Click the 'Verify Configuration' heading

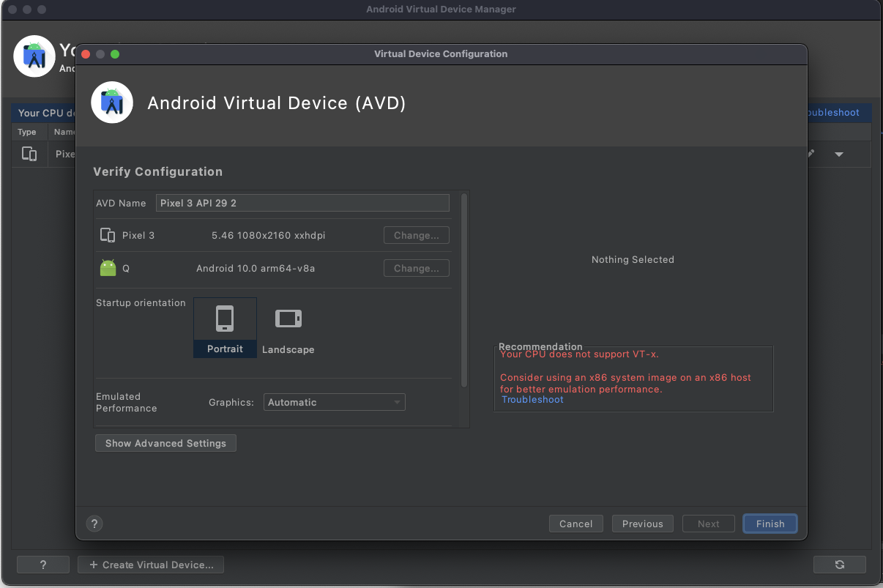(x=158, y=171)
